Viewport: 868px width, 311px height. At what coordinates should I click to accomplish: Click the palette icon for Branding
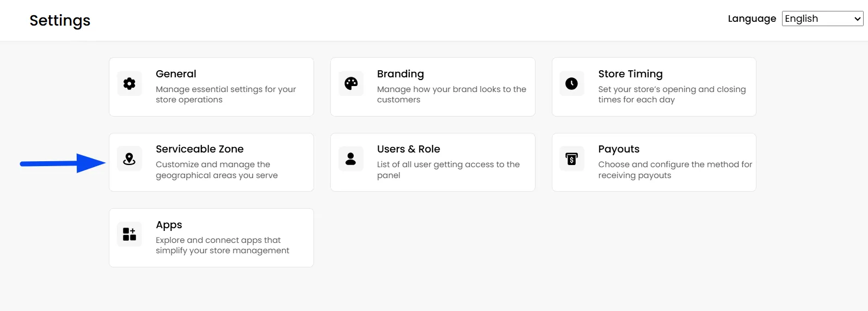pyautogui.click(x=351, y=83)
